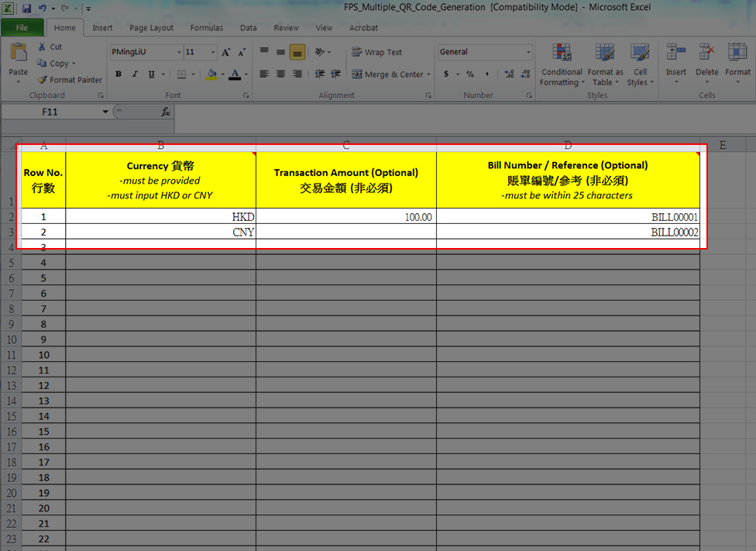This screenshot has width=756, height=551.
Task: Open the Formulas ribbon tab
Action: click(x=207, y=28)
